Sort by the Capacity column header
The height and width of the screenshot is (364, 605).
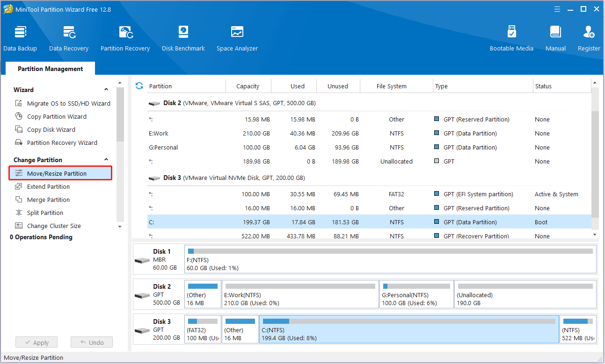point(248,86)
